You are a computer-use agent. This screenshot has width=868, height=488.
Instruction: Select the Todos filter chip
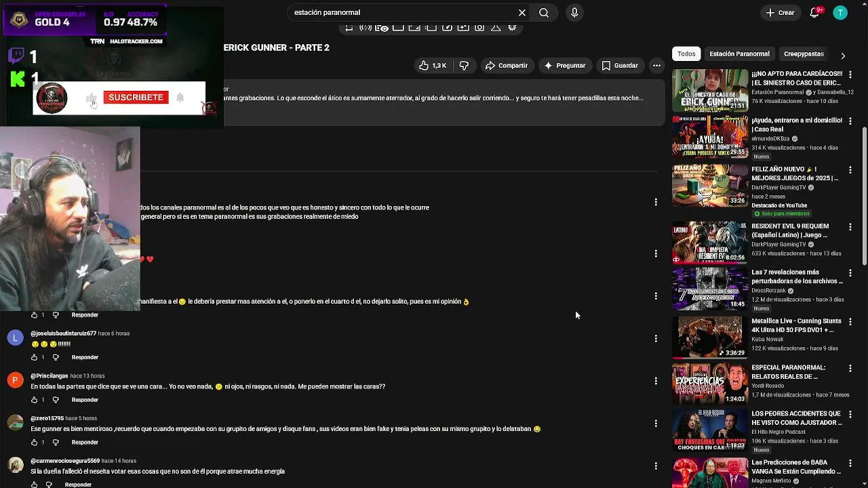point(686,54)
